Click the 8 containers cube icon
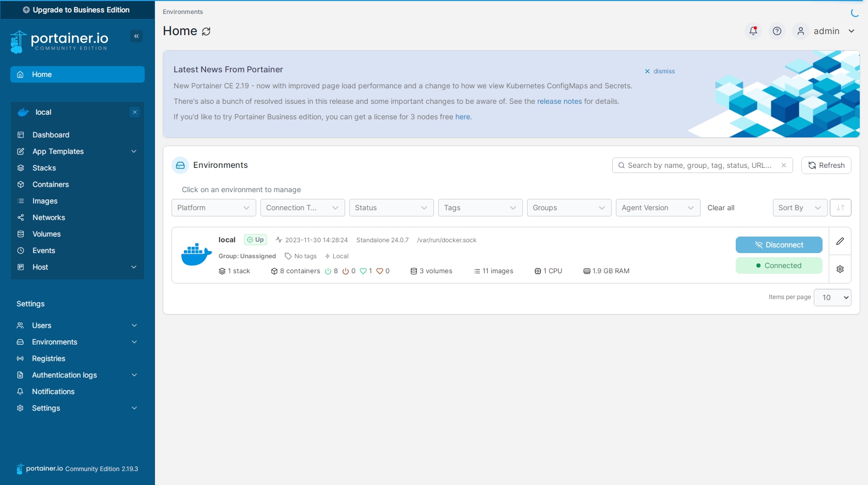This screenshot has width=868, height=485. (274, 271)
